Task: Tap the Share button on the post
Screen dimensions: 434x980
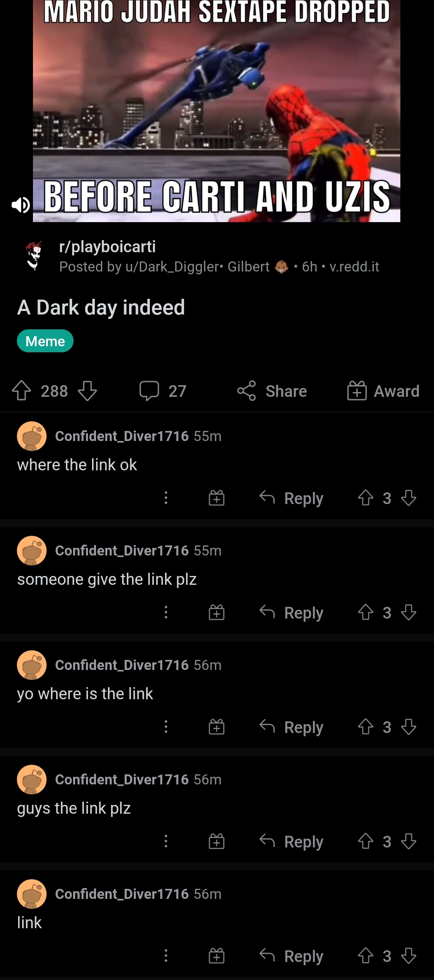Action: pyautogui.click(x=272, y=391)
